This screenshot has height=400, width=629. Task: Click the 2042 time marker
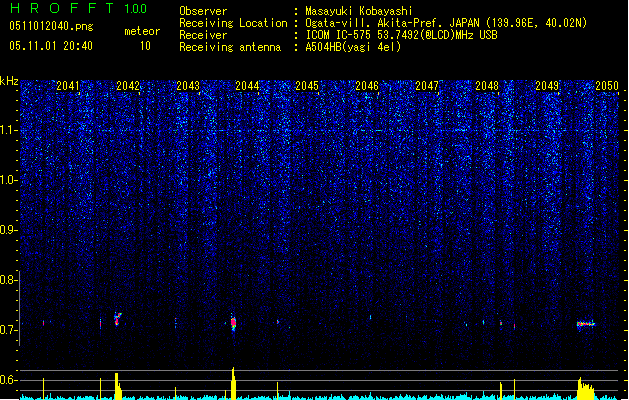[128, 86]
